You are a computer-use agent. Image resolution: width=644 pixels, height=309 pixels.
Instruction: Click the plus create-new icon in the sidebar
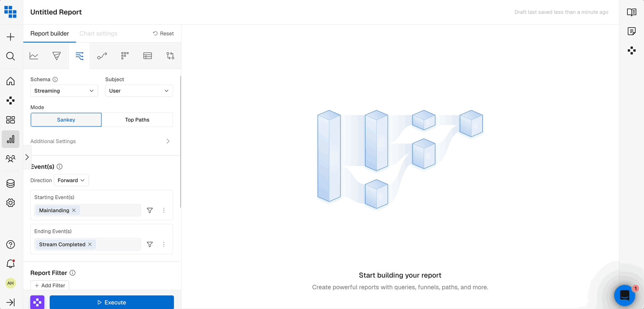coord(11,37)
